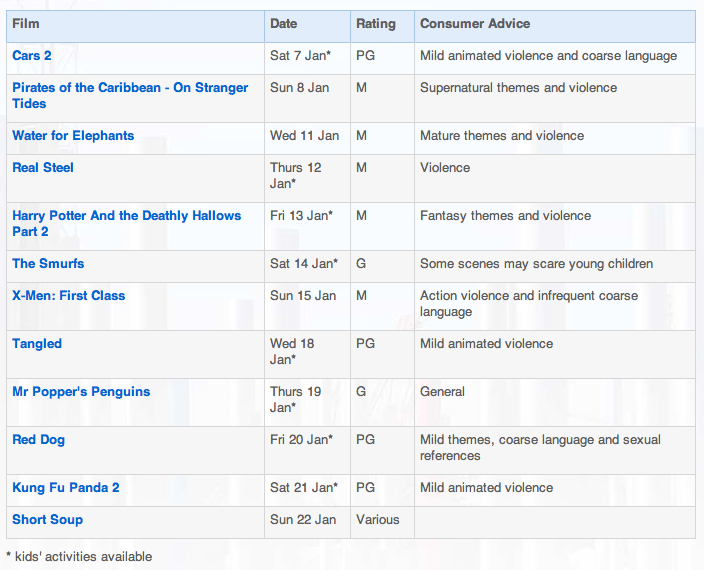Open the Cars 2 film link
This screenshot has height=570, width=704.
tap(32, 56)
